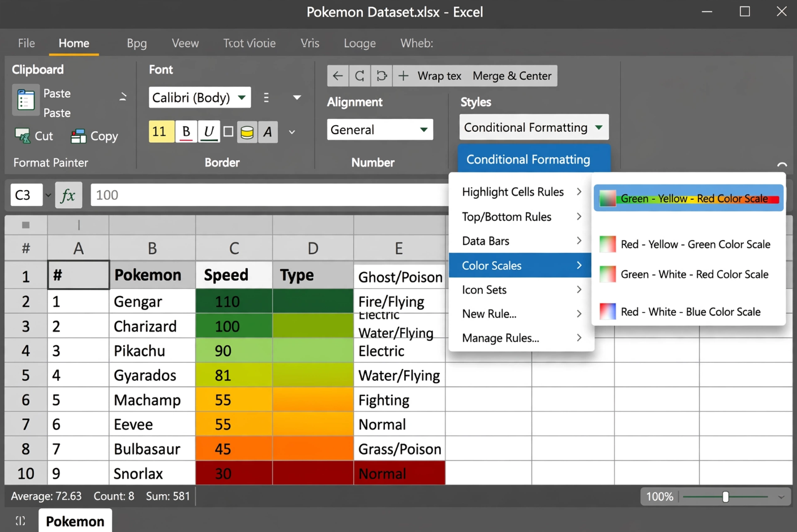This screenshot has height=532, width=797.
Task: Open Icon Sets submenu
Action: 521,290
